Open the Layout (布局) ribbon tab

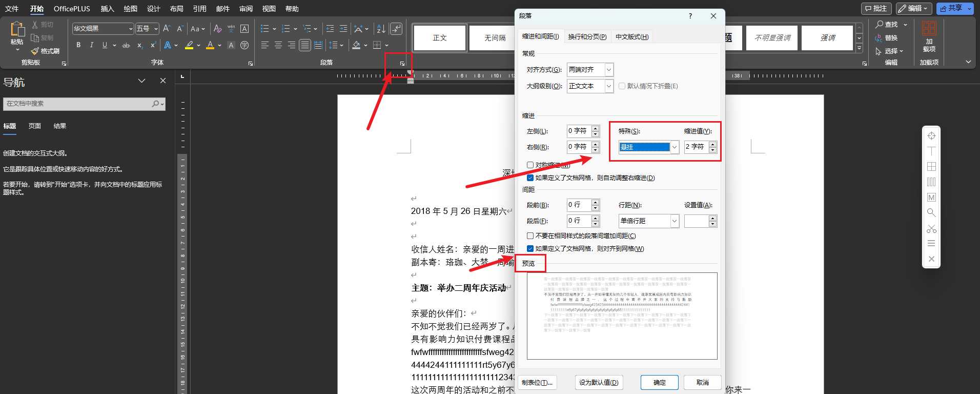(x=177, y=9)
